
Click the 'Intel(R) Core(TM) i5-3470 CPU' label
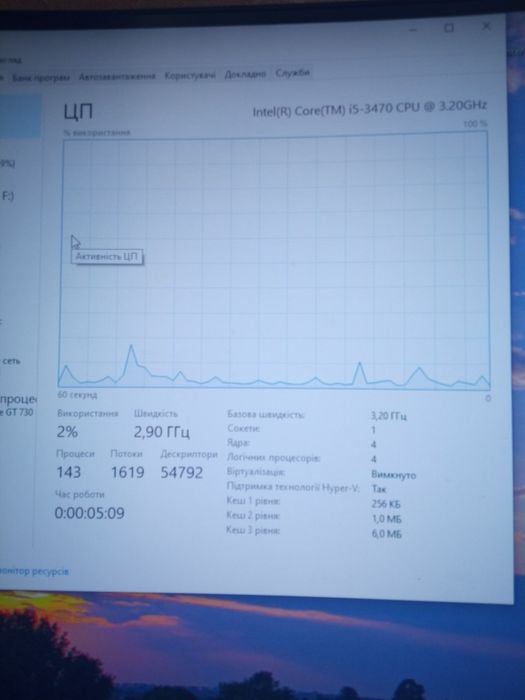click(369, 108)
